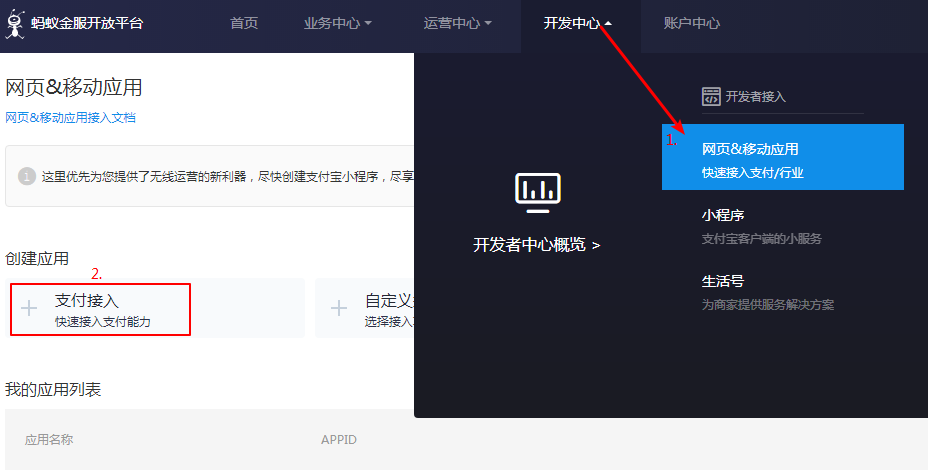Expand the 运营中心 dropdown menu
This screenshot has height=473, width=928.
pyautogui.click(x=457, y=24)
